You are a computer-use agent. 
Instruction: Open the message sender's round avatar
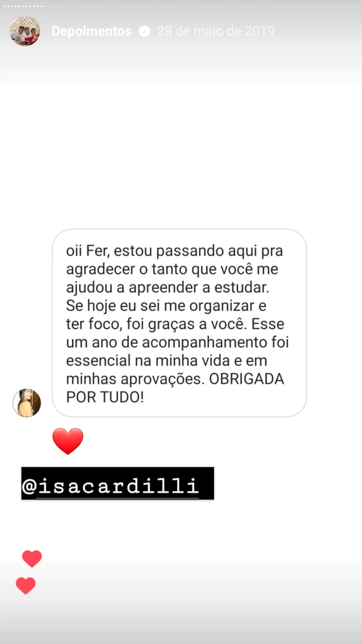point(27,403)
